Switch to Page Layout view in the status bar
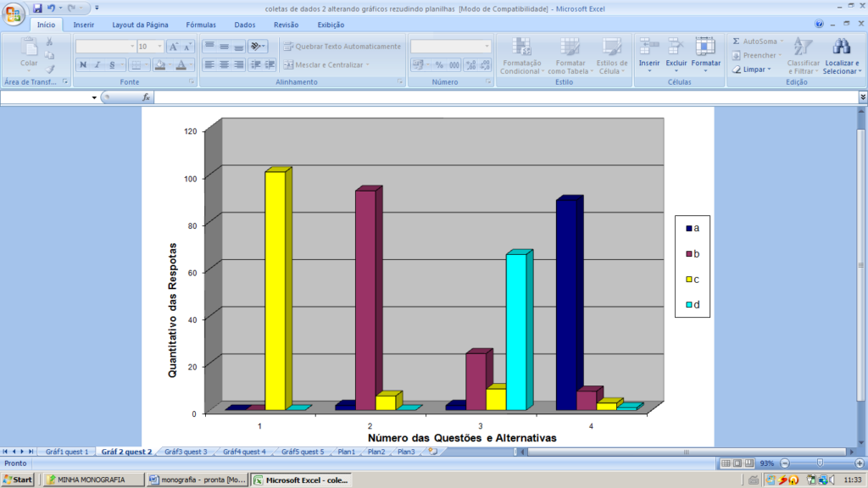The width and height of the screenshot is (868, 488). [738, 463]
